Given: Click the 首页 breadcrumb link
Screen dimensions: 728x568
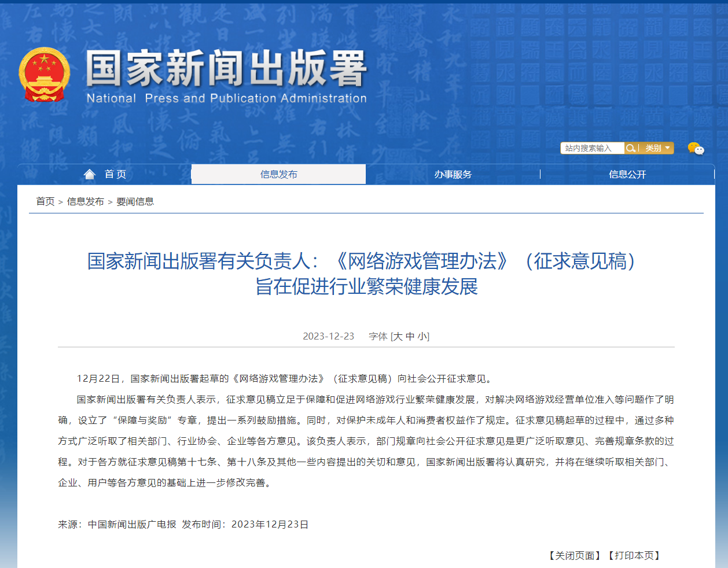Looking at the screenshot, I should coord(45,201).
